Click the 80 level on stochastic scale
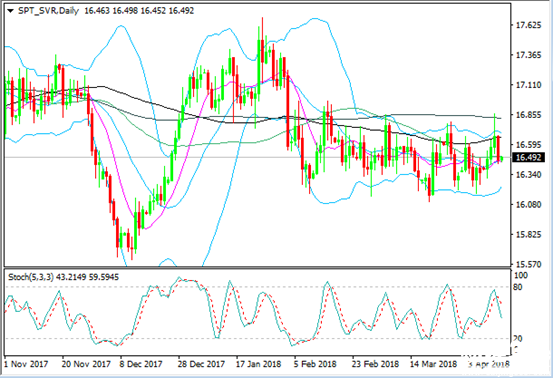Screen dimensions: 556x382 (x=518, y=287)
